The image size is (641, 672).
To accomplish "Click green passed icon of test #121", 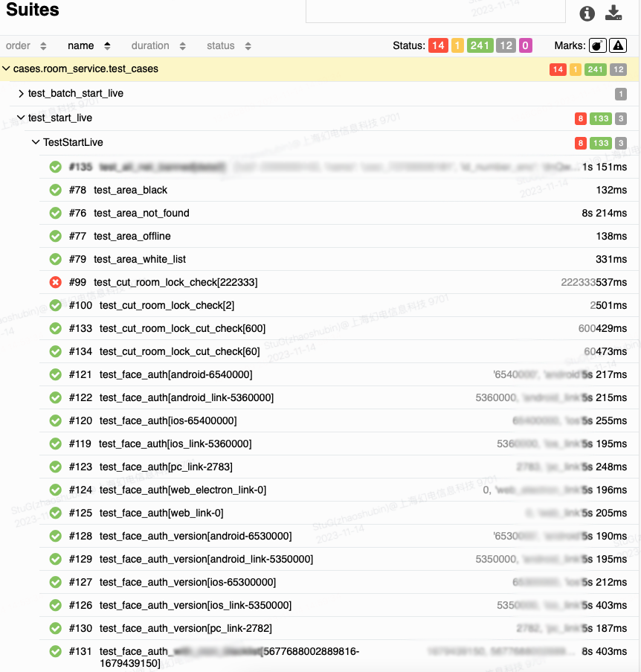I will click(x=55, y=374).
